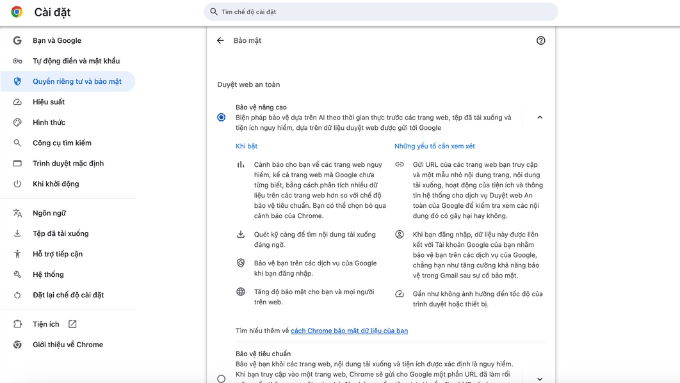
Task: Select 'Quyền riêng tư và bảo mật' menu item
Action: pos(68,81)
